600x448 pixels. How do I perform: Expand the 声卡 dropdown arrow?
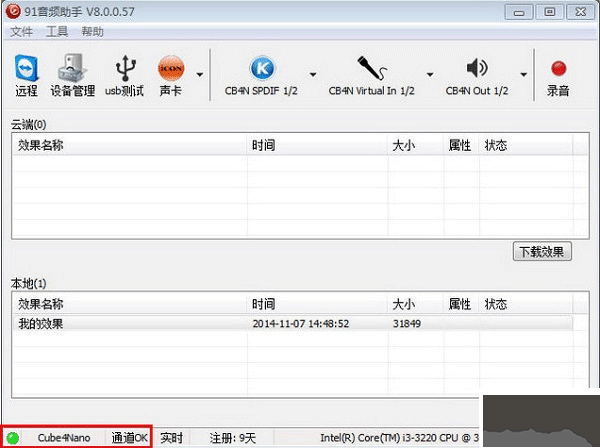coord(200,74)
